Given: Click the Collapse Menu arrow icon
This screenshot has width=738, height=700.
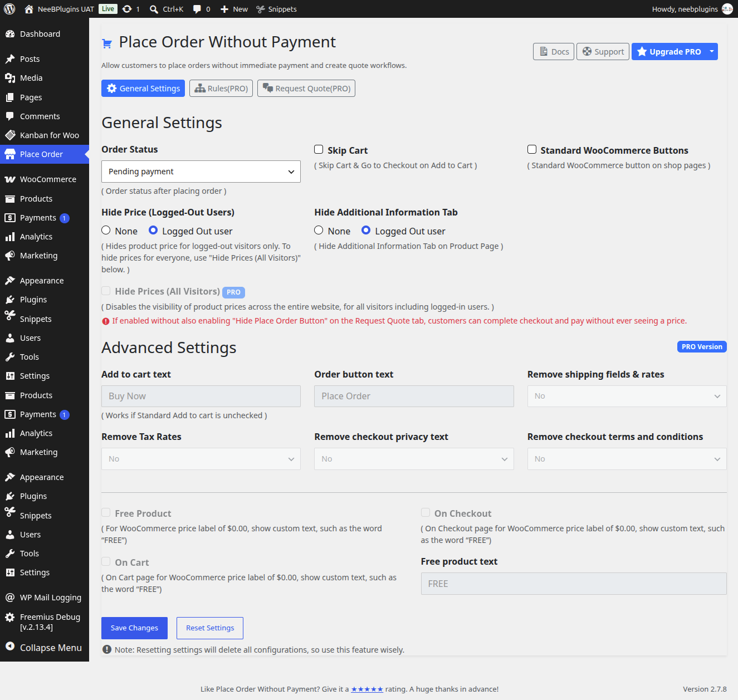Looking at the screenshot, I should 10,646.
